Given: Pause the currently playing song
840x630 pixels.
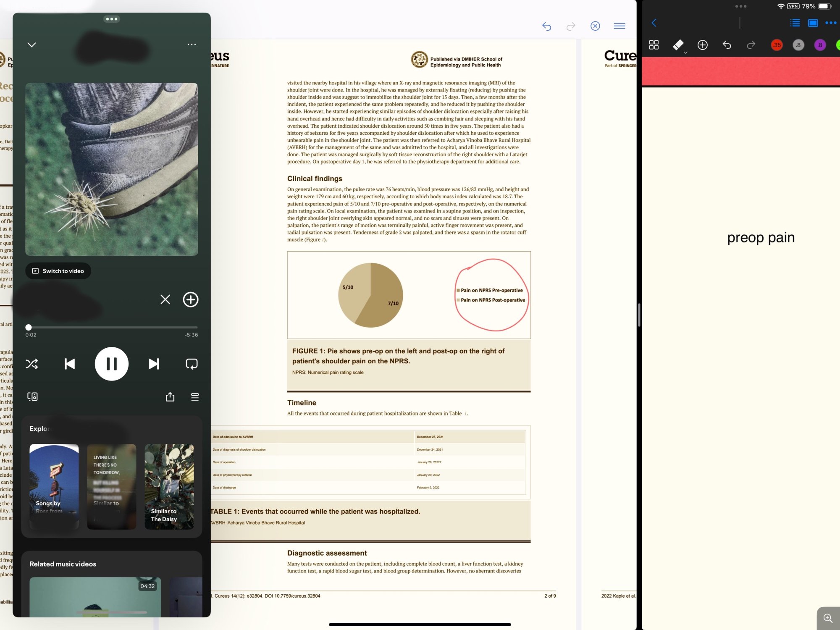Looking at the screenshot, I should pyautogui.click(x=111, y=364).
